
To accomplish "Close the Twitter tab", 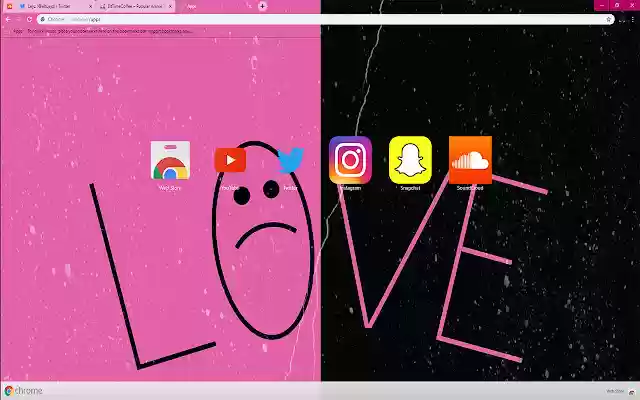I will [91, 6].
